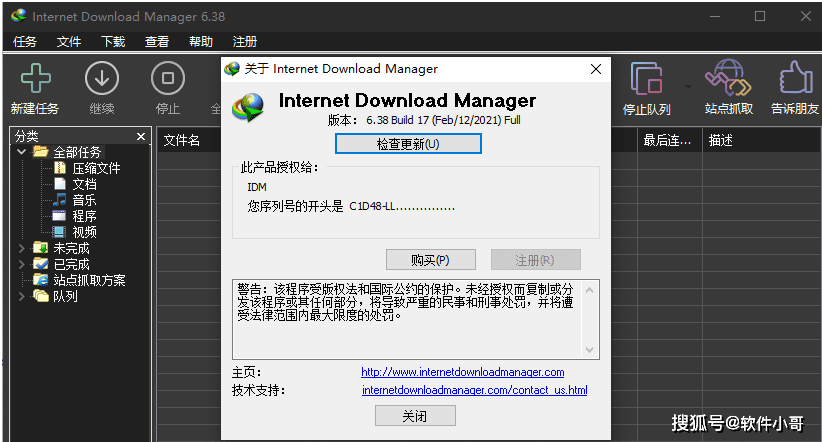Image resolution: width=822 pixels, height=442 pixels.
Task: Click the 已完成 checked folder icon
Action: point(40,264)
